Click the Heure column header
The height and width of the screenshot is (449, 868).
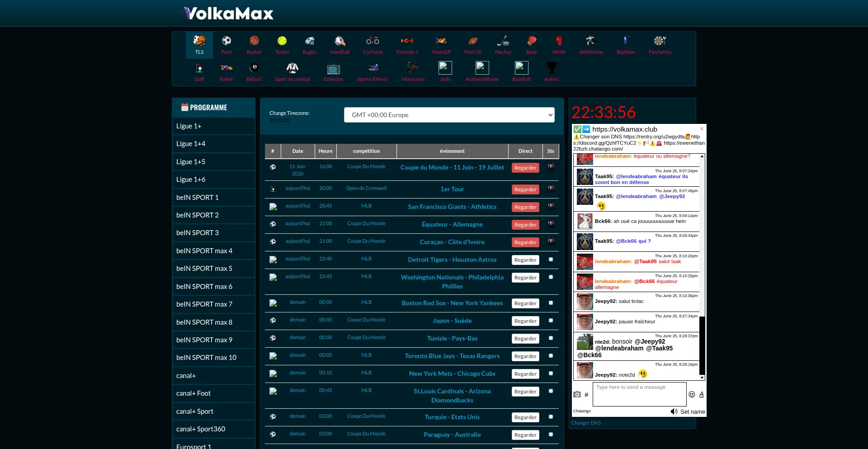pos(325,151)
